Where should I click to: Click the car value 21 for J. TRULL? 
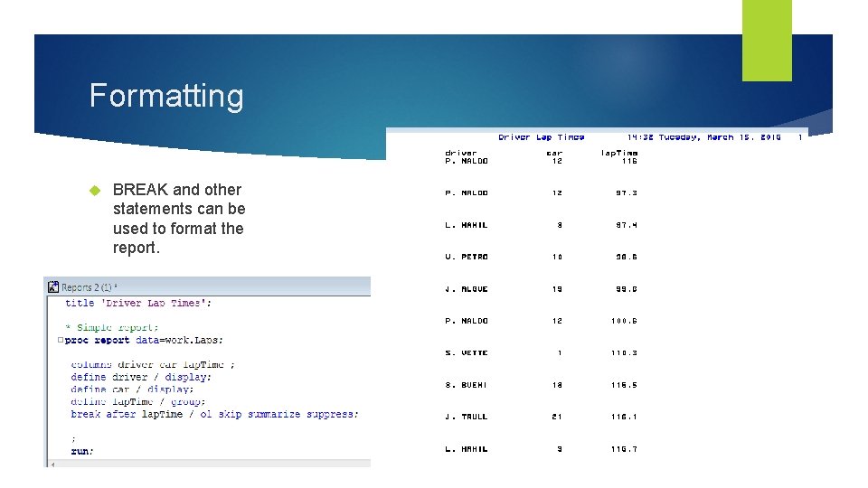coord(557,417)
